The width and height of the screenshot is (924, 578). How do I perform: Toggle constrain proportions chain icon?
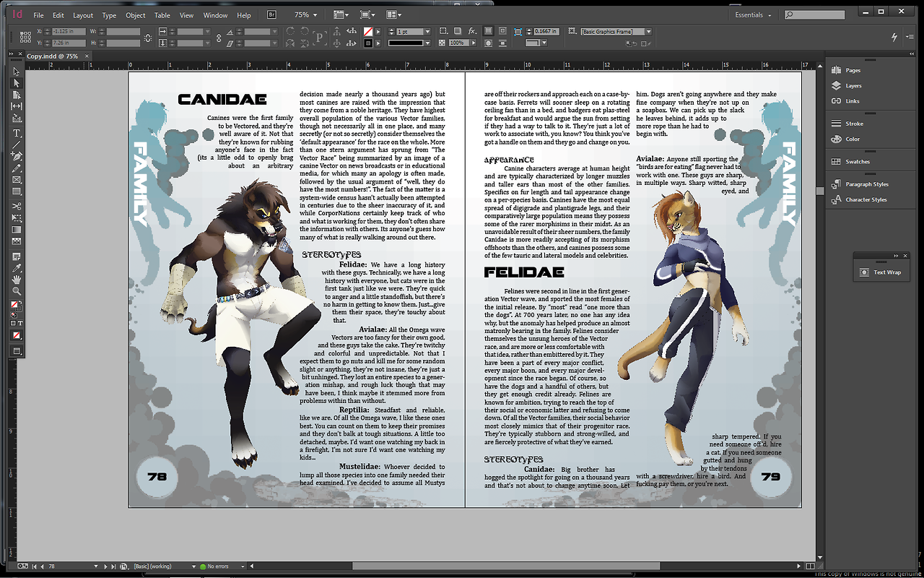click(148, 38)
